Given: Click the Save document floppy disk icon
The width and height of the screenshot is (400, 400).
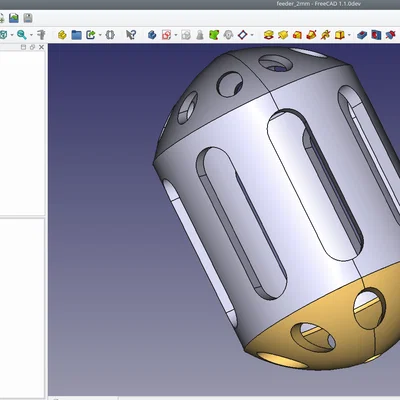Looking at the screenshot, I should coord(28,18).
